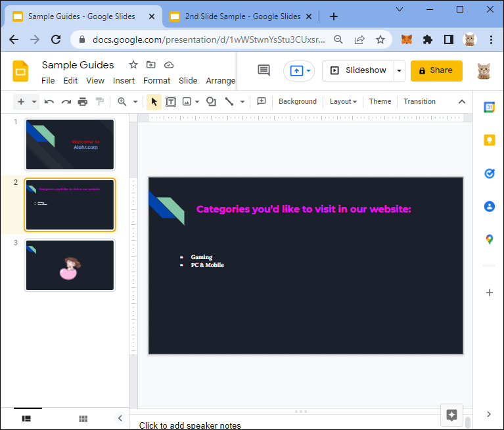Click the yellow Share button
The height and width of the screenshot is (430, 504).
436,71
